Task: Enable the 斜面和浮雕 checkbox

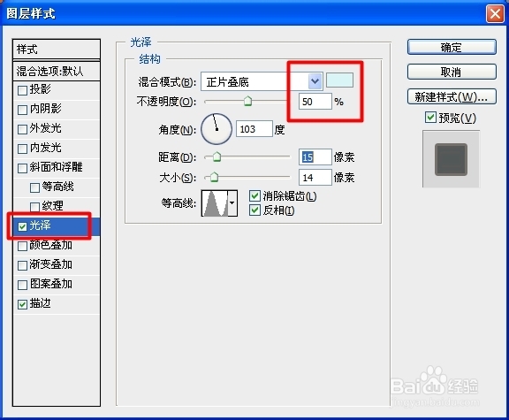Action: pos(22,168)
